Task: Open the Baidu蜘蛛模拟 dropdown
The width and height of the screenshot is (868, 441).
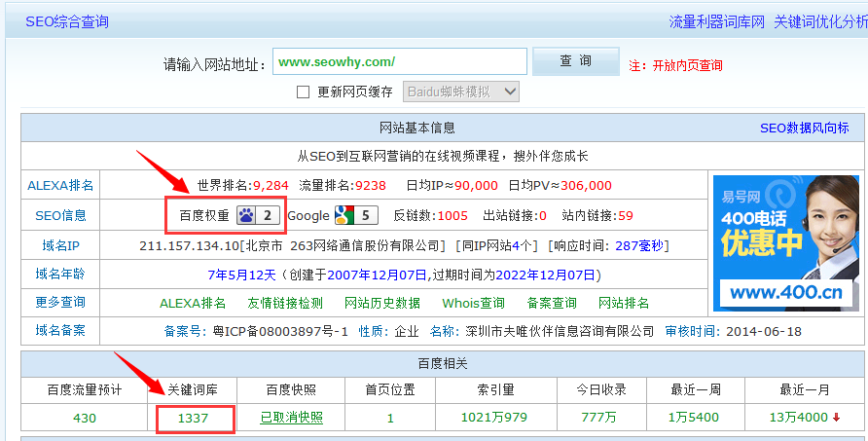Action: (461, 92)
